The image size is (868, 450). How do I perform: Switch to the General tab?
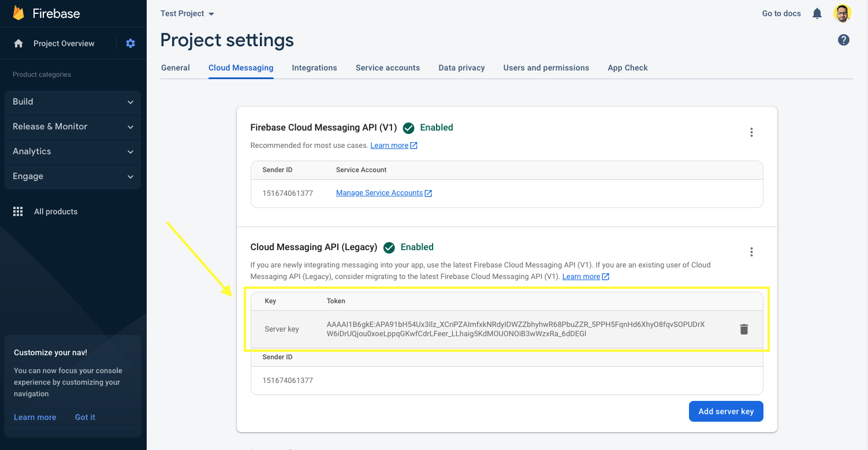coord(176,68)
